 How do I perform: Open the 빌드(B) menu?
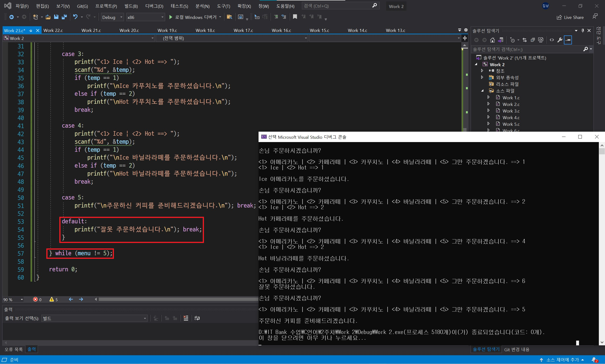click(131, 6)
